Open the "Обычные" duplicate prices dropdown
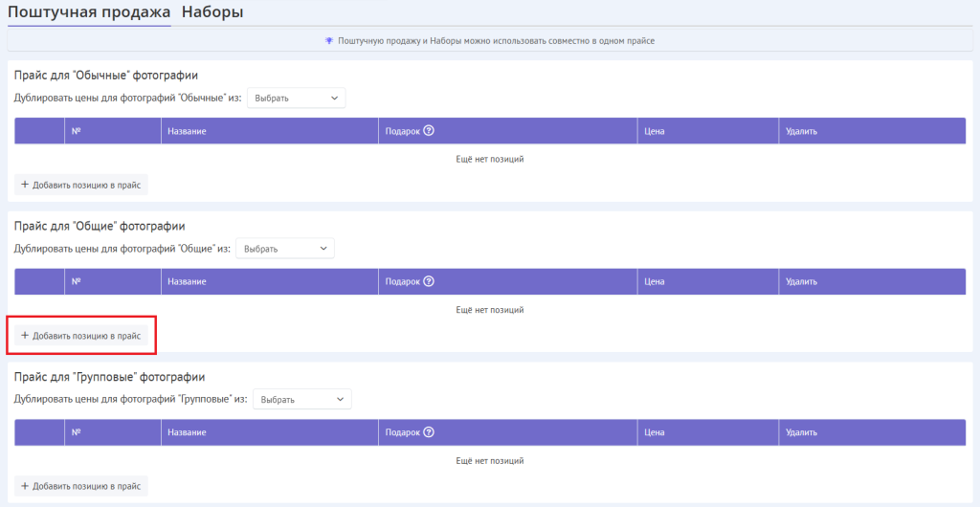This screenshot has height=507, width=980. tap(296, 98)
